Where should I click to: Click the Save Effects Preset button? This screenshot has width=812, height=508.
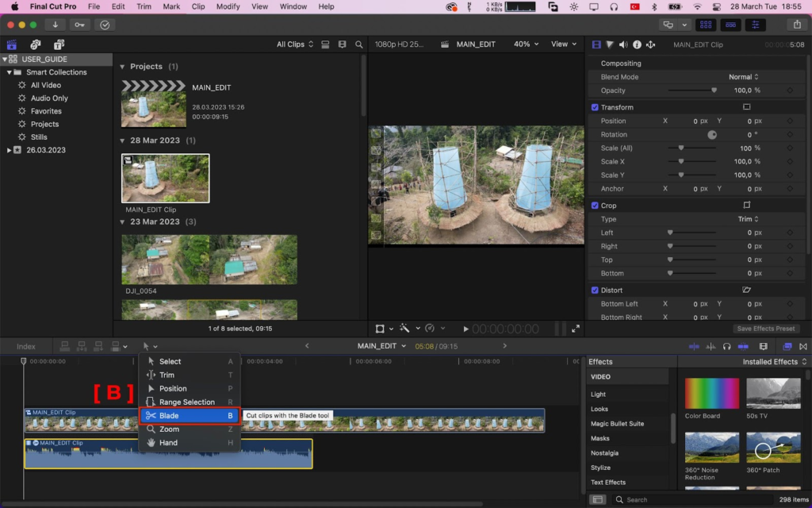[766, 329]
